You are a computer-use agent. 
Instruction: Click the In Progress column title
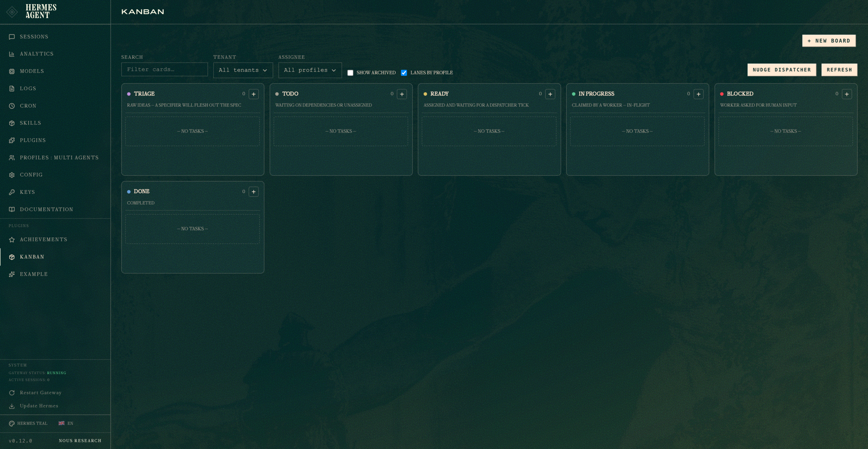[x=596, y=94]
